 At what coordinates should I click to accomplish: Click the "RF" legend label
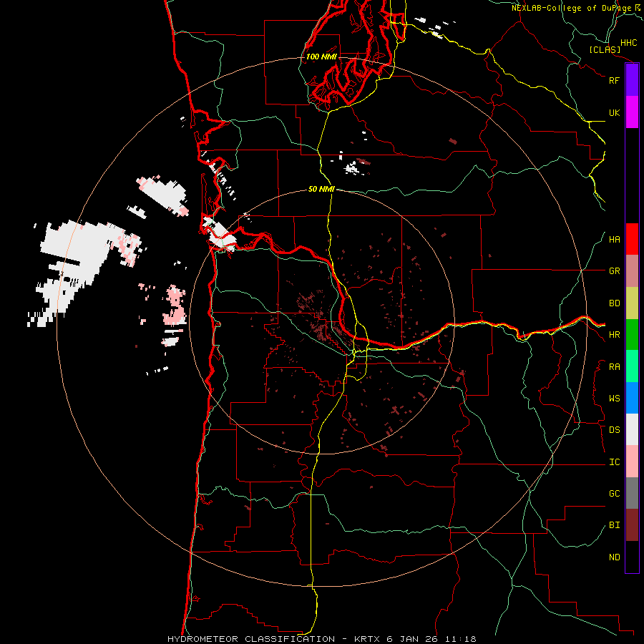pos(614,80)
